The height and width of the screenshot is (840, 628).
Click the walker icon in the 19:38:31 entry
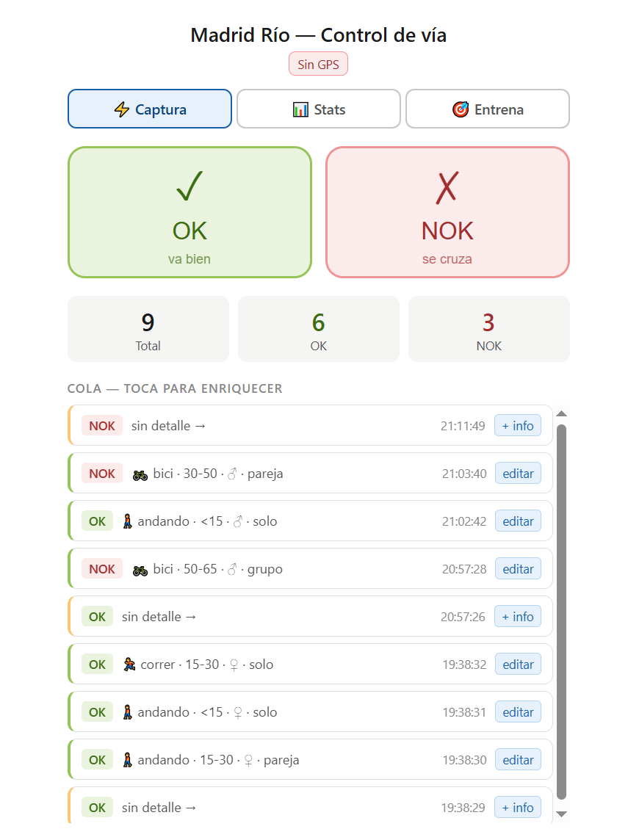(128, 712)
